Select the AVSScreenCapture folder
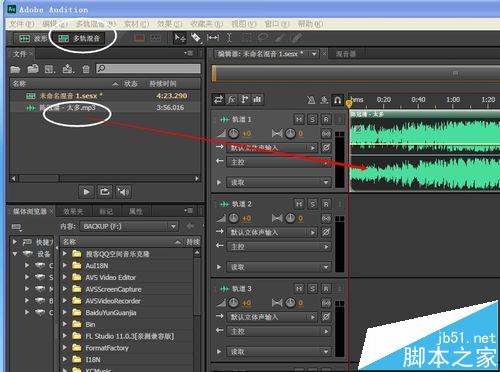The width and height of the screenshot is (500, 372). pos(113,289)
